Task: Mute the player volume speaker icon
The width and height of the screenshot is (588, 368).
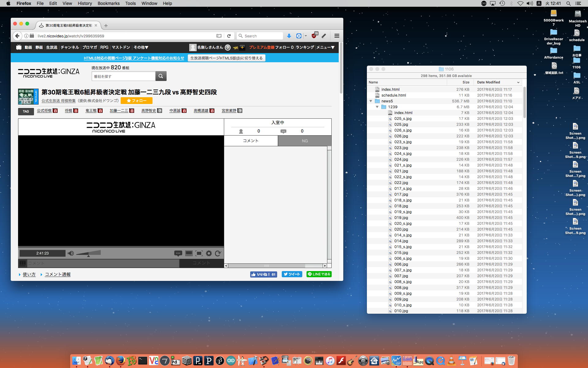Action: pyautogui.click(x=71, y=253)
